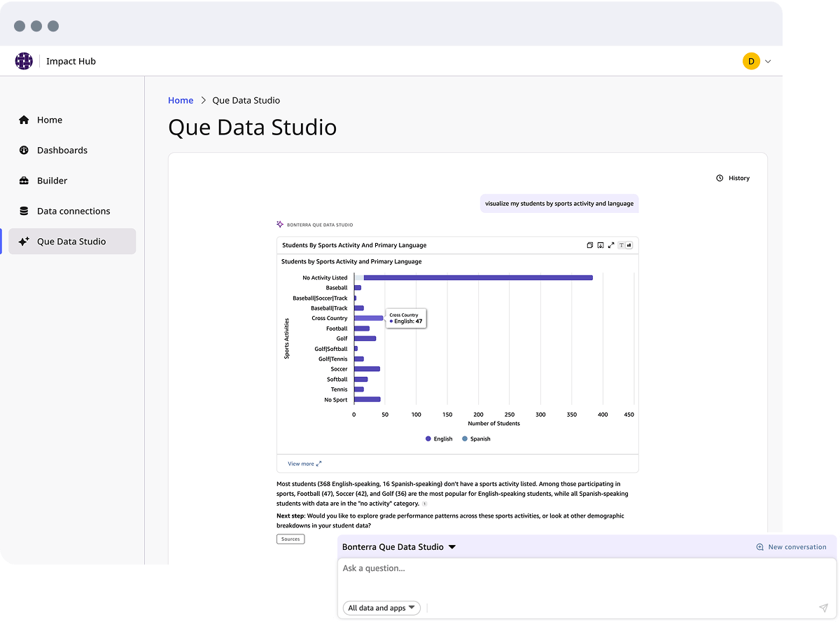Click the Impact Hub logo
The width and height of the screenshot is (840, 622).
[24, 61]
